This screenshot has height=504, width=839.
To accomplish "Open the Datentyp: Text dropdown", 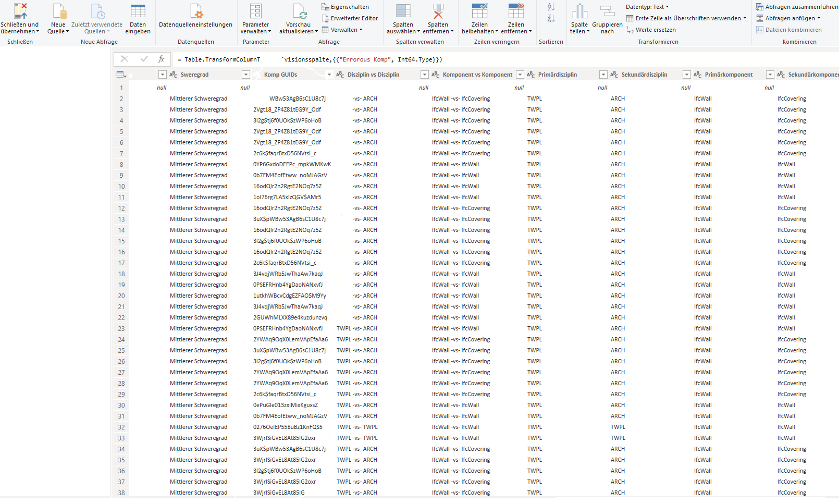I will coord(647,7).
